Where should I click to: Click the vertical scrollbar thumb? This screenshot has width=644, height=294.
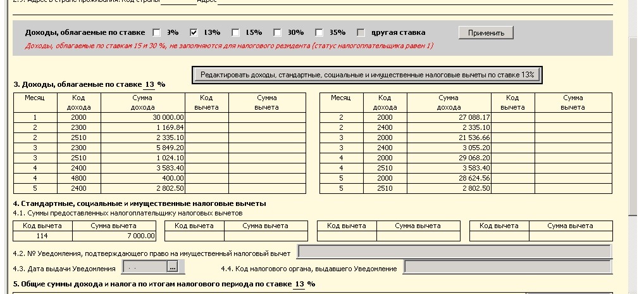click(x=633, y=127)
